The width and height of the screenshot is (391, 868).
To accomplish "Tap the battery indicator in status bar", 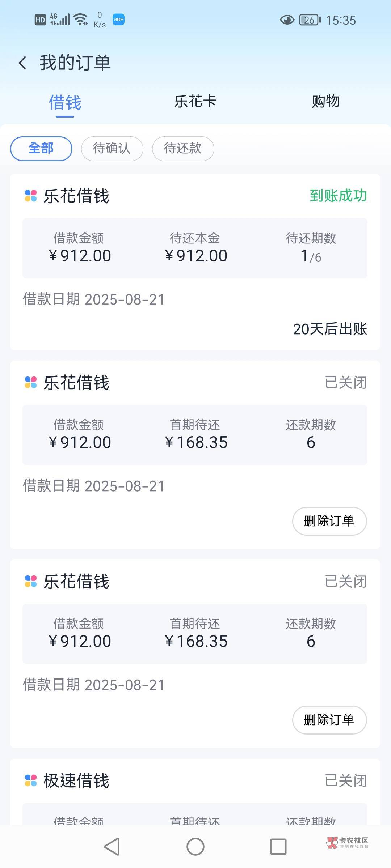I will [x=310, y=20].
